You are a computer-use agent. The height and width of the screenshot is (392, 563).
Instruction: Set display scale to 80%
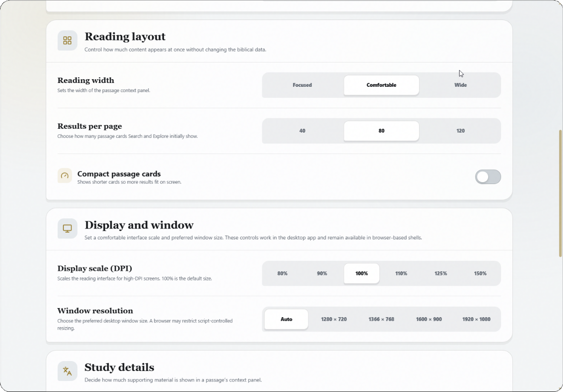click(283, 273)
